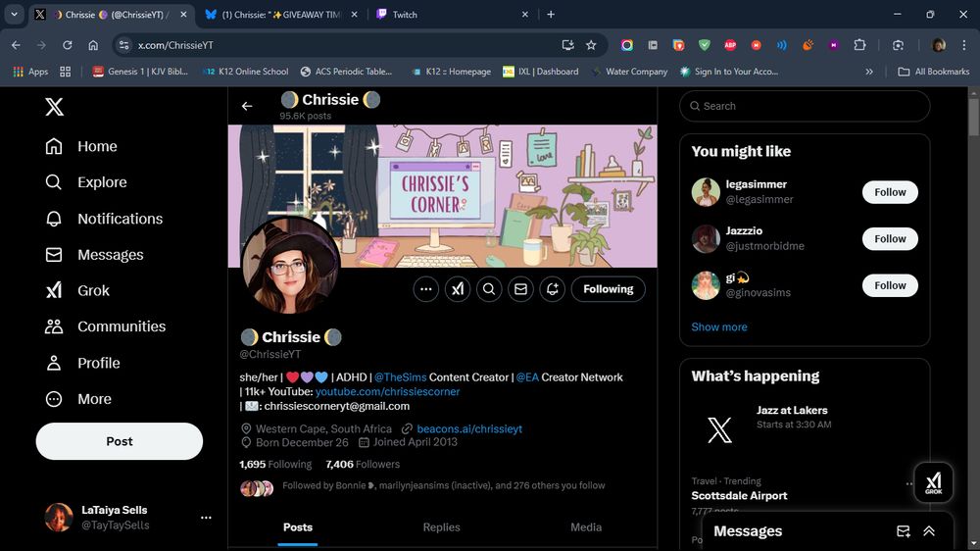
Task: Expand hidden bookmarks chevron
Action: (868, 72)
